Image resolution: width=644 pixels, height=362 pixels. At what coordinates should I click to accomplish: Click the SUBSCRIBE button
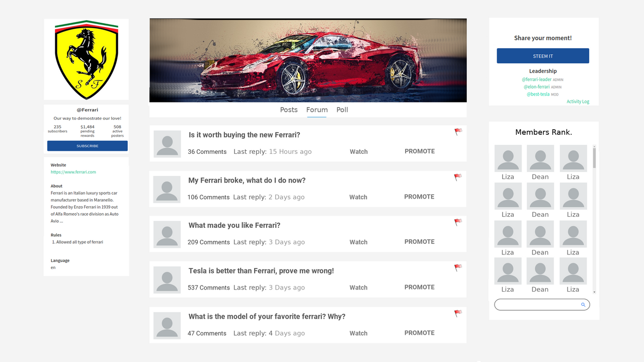pyautogui.click(x=88, y=146)
